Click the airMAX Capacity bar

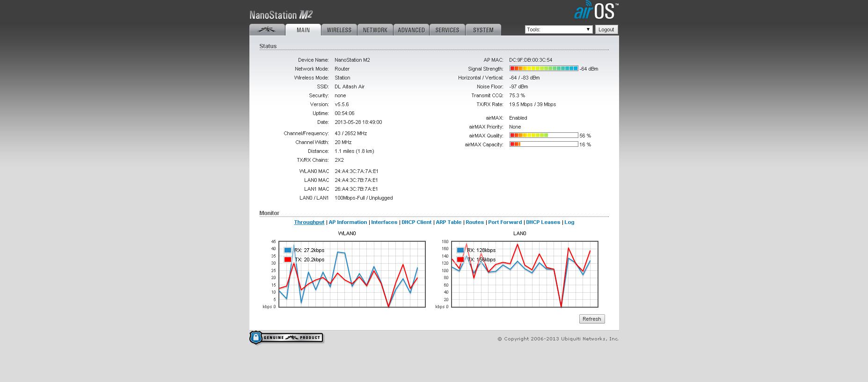tap(544, 144)
